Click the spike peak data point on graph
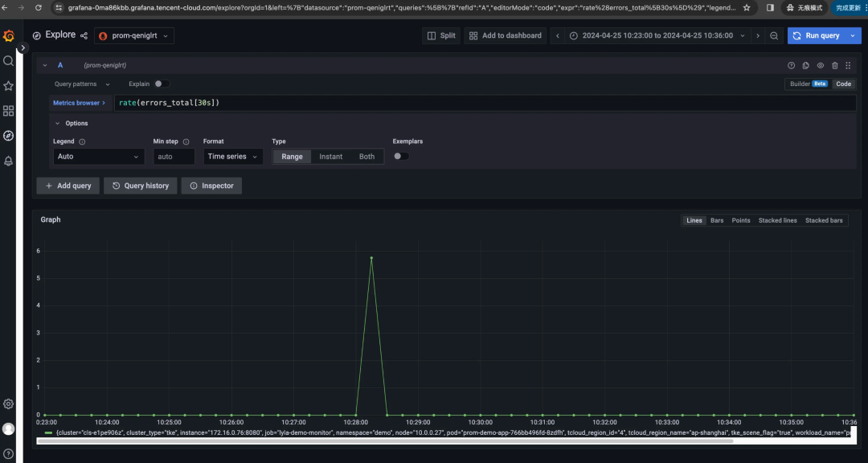The height and width of the screenshot is (463, 868). tap(371, 257)
